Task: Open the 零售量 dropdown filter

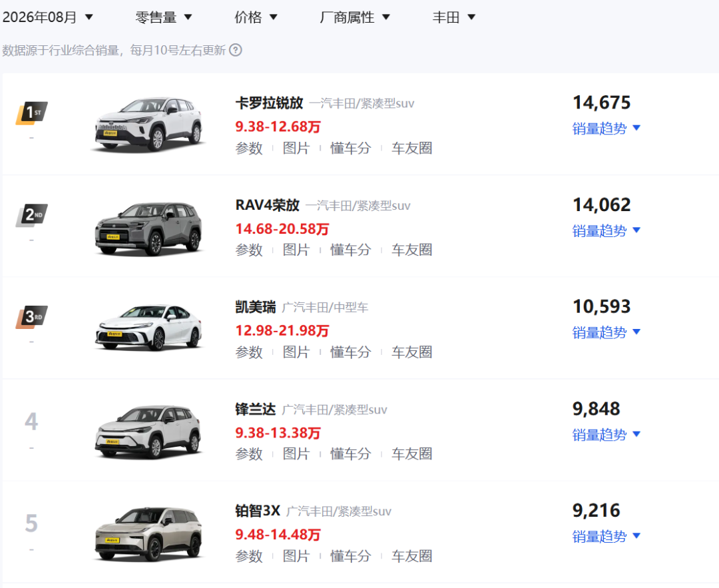Action: [x=163, y=17]
